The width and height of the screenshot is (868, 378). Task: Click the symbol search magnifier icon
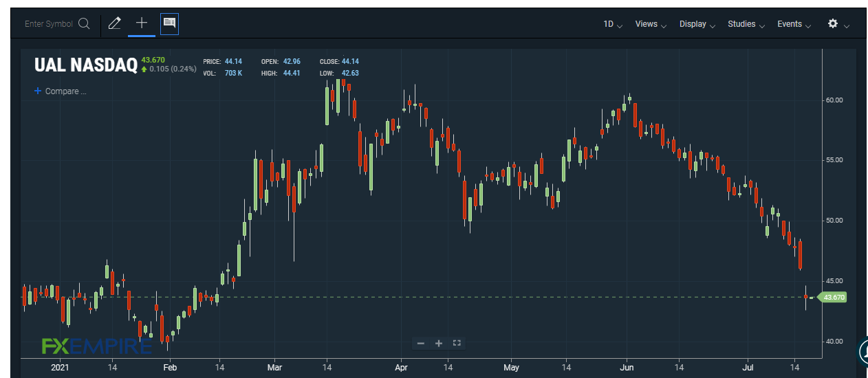tap(84, 24)
